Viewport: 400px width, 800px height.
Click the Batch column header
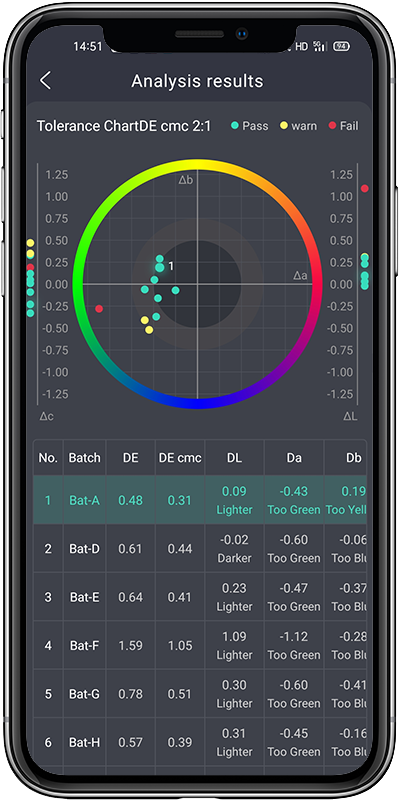point(85,458)
